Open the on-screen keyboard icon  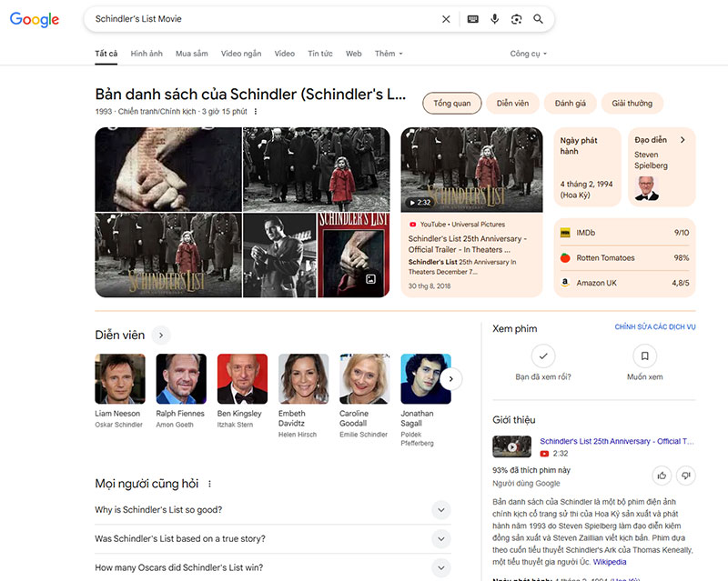(x=472, y=19)
